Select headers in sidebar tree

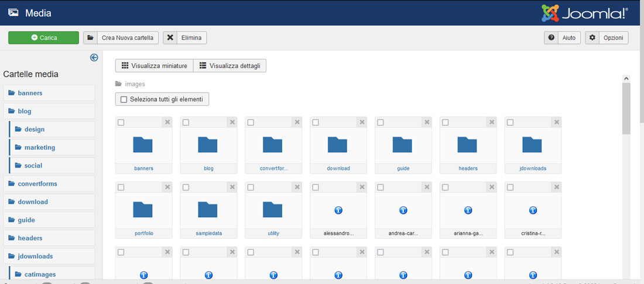(x=49, y=238)
